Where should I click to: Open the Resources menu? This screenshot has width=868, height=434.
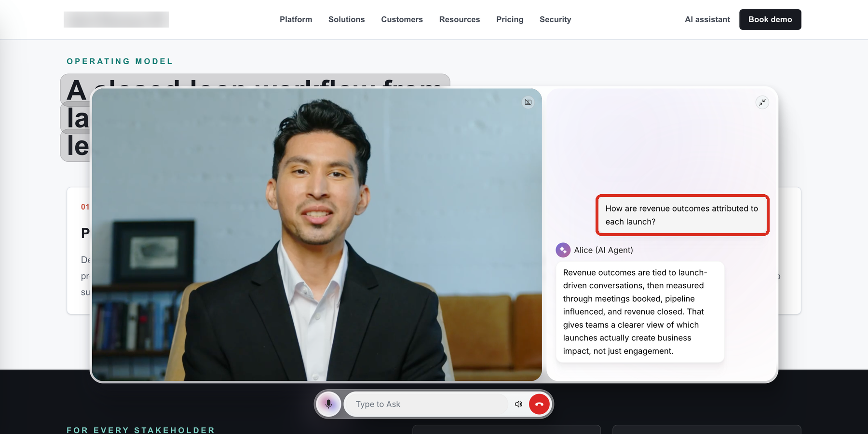[x=460, y=19]
